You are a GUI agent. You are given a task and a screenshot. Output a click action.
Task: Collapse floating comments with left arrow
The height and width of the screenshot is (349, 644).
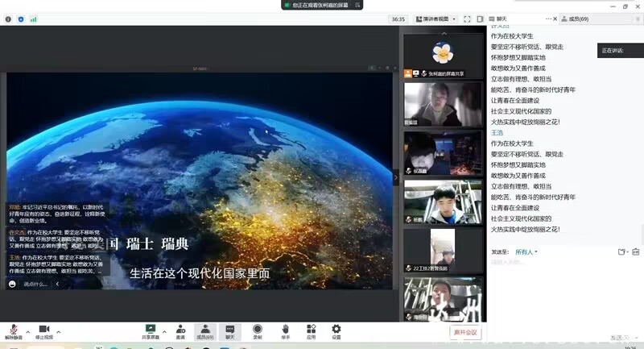click(x=57, y=284)
